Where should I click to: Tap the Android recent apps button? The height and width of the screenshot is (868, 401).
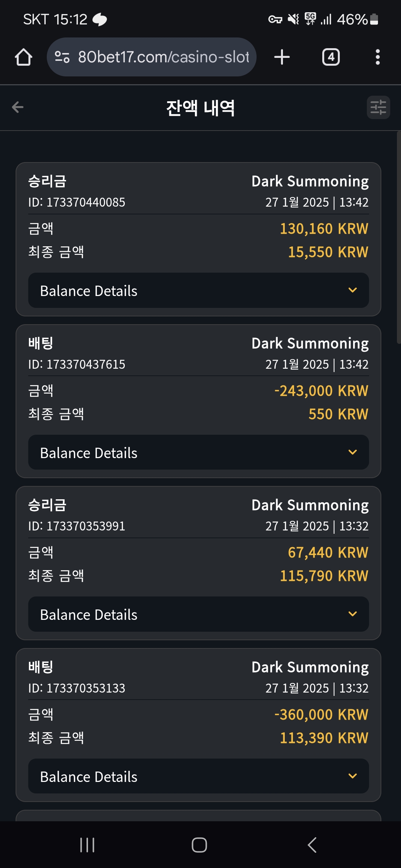click(x=87, y=845)
